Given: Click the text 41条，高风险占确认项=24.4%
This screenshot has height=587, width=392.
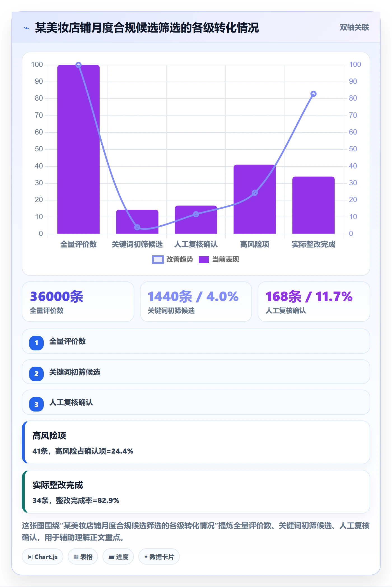Looking at the screenshot, I should (83, 451).
